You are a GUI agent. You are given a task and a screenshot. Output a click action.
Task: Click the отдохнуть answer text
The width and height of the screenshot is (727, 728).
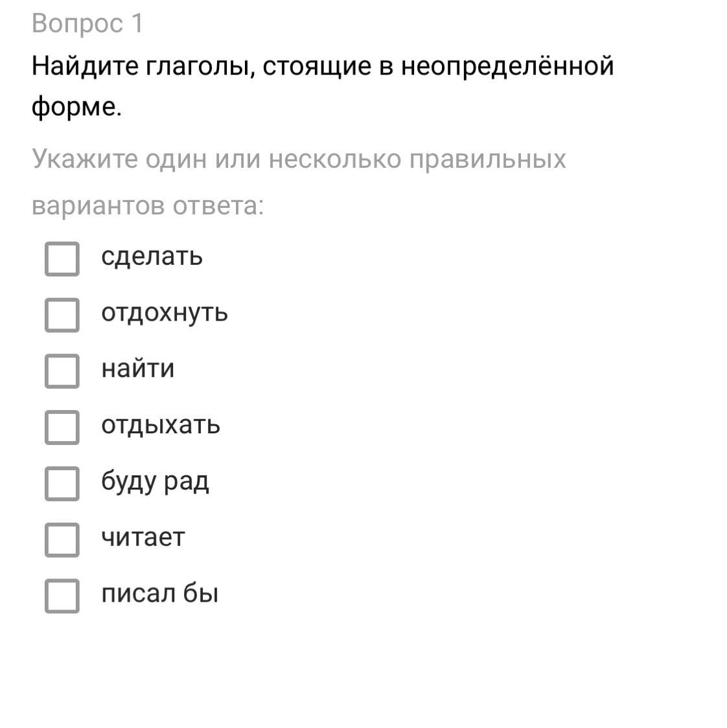165,313
